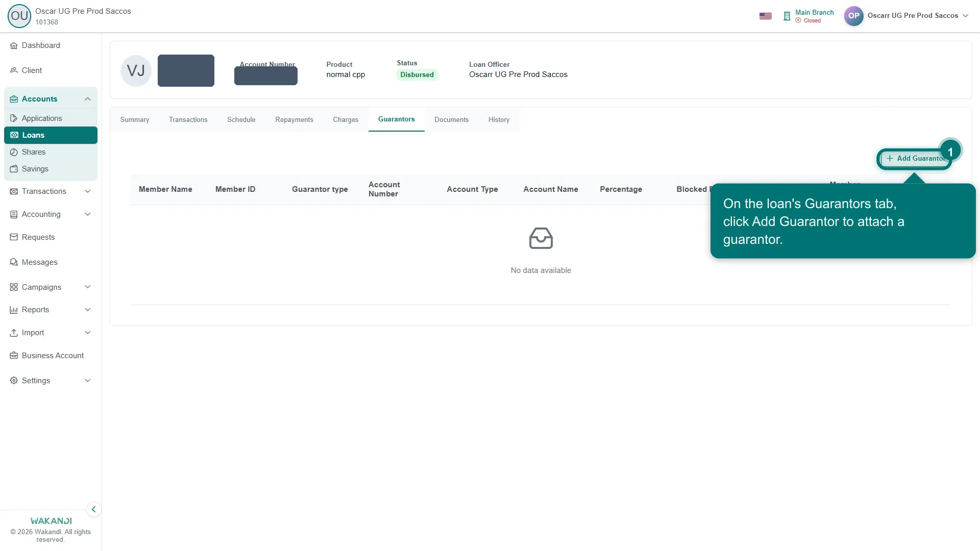Select the Guarantors tab

(x=397, y=119)
